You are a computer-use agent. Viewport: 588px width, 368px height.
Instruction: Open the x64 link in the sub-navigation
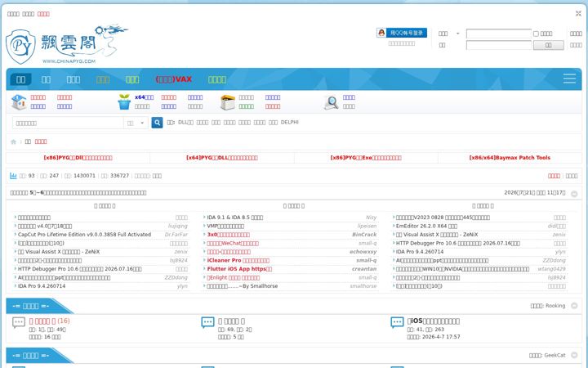(x=144, y=97)
